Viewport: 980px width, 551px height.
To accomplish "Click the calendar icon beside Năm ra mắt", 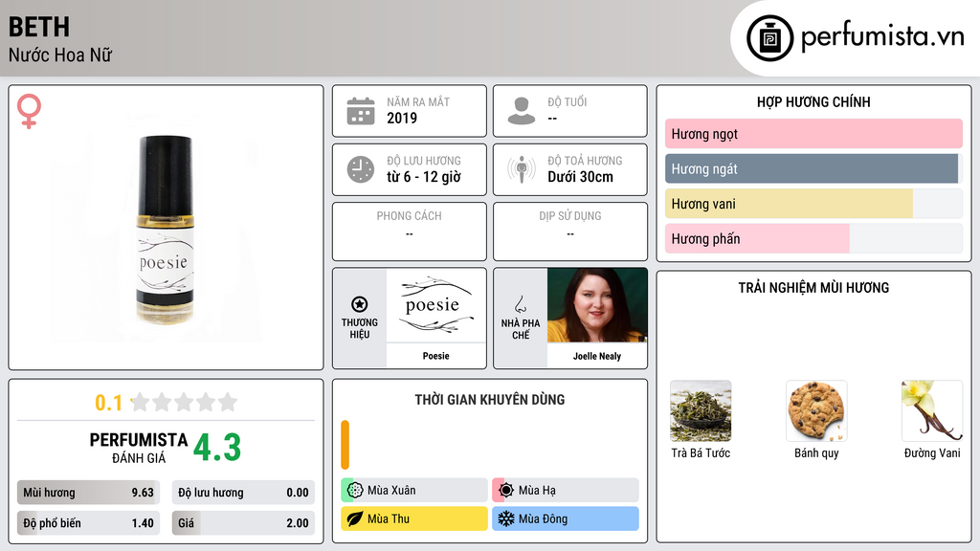I will point(361,111).
